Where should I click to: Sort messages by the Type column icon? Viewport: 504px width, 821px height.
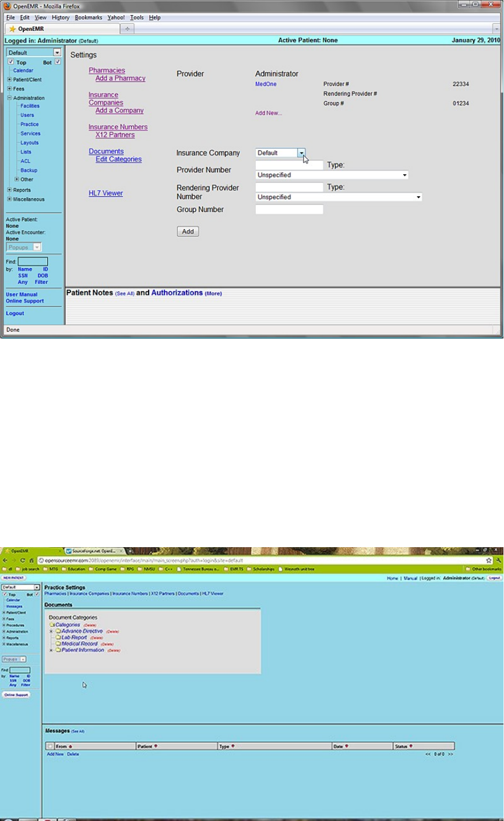pos(232,746)
